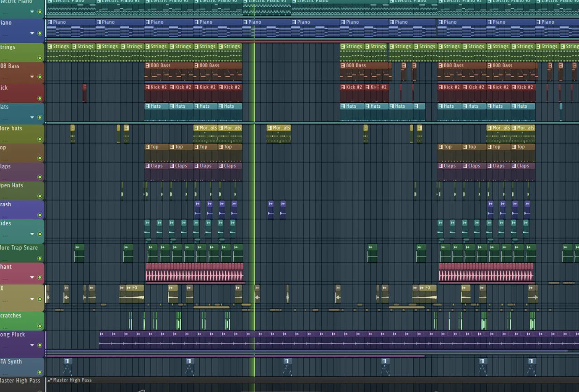Click the first Rides audio clip icon
Screen dimensions: 579x392
[147, 223]
